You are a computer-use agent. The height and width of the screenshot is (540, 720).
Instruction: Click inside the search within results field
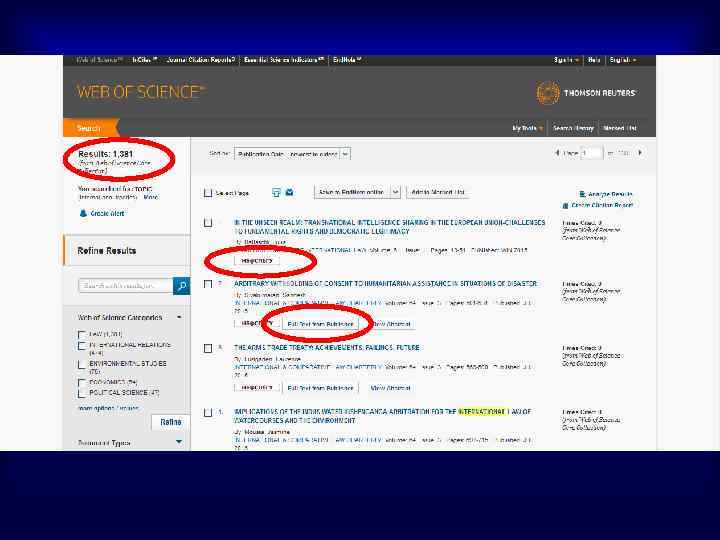tap(126, 286)
